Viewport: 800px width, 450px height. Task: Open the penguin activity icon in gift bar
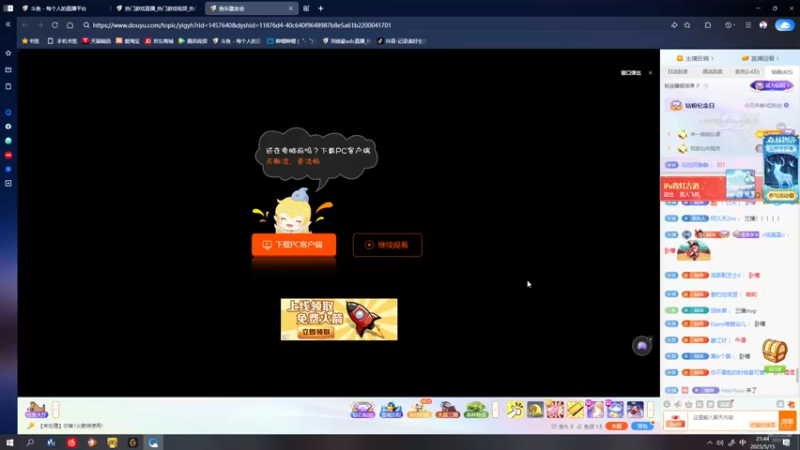pyautogui.click(x=391, y=409)
